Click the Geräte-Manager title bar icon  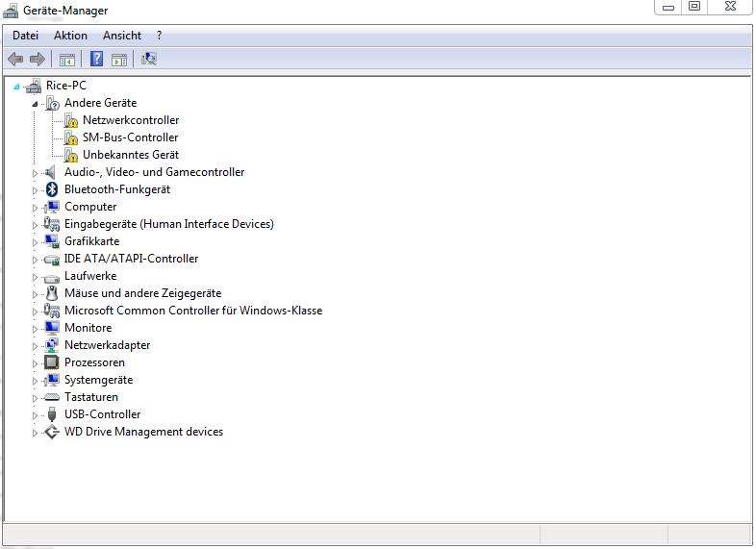tap(11, 11)
